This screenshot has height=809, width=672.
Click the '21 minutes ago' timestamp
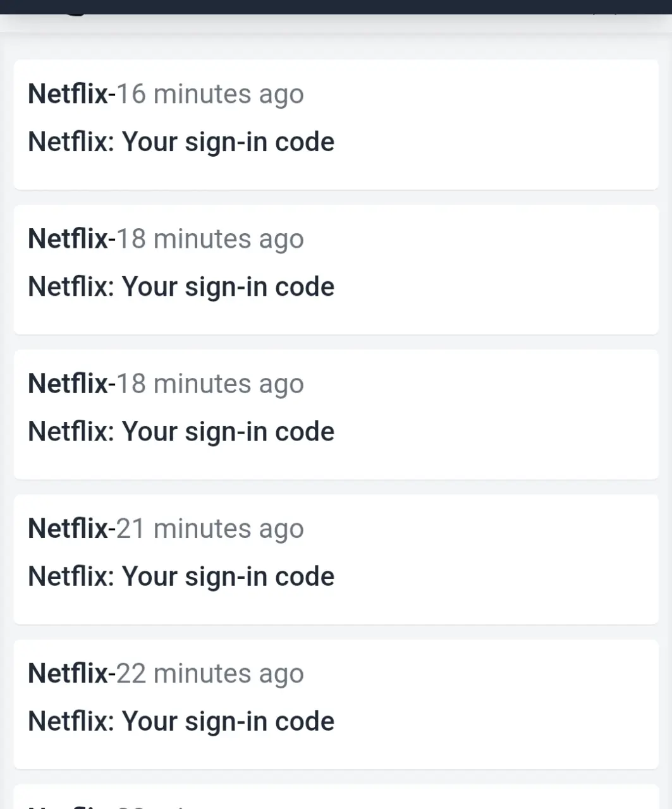[210, 529]
